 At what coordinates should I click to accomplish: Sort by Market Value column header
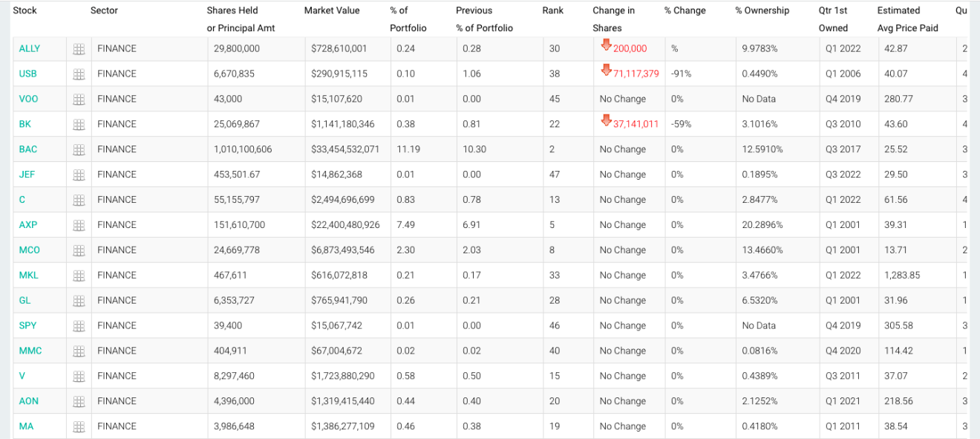332,10
